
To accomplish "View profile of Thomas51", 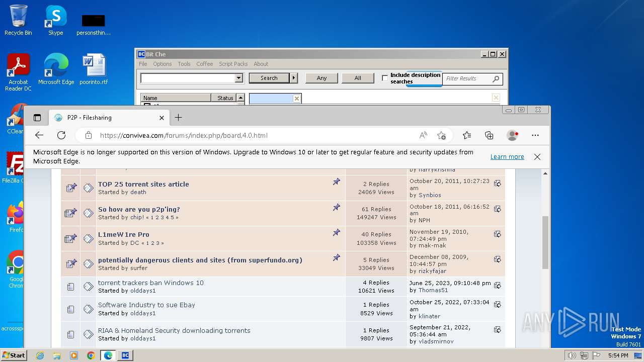I will click(x=433, y=290).
